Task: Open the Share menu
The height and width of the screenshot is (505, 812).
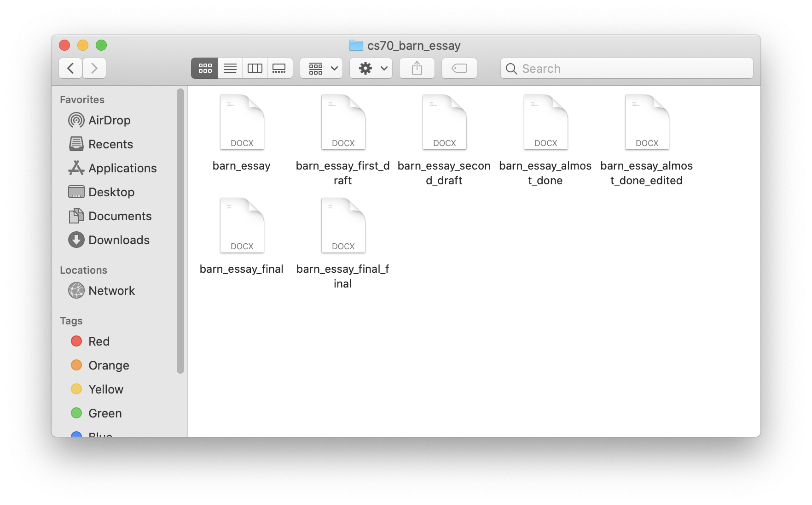Action: tap(417, 68)
